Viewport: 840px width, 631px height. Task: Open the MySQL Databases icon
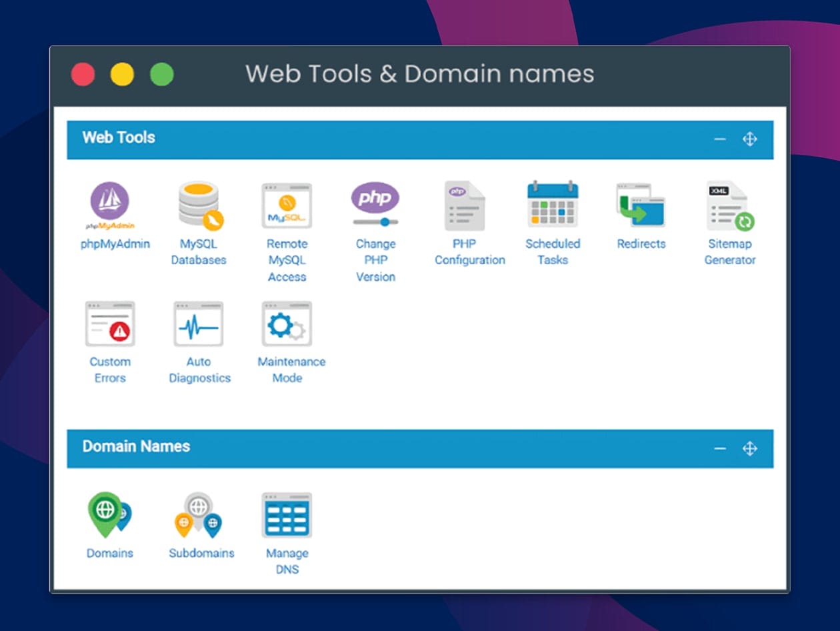199,205
